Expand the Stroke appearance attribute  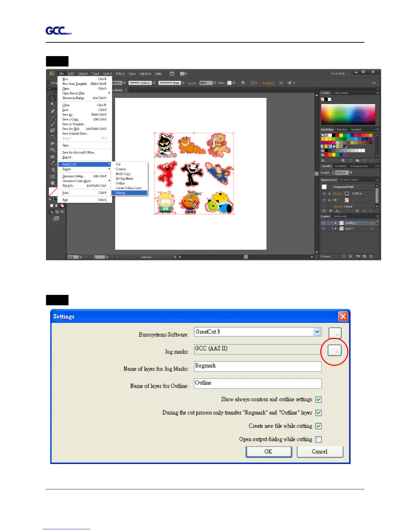[330, 193]
